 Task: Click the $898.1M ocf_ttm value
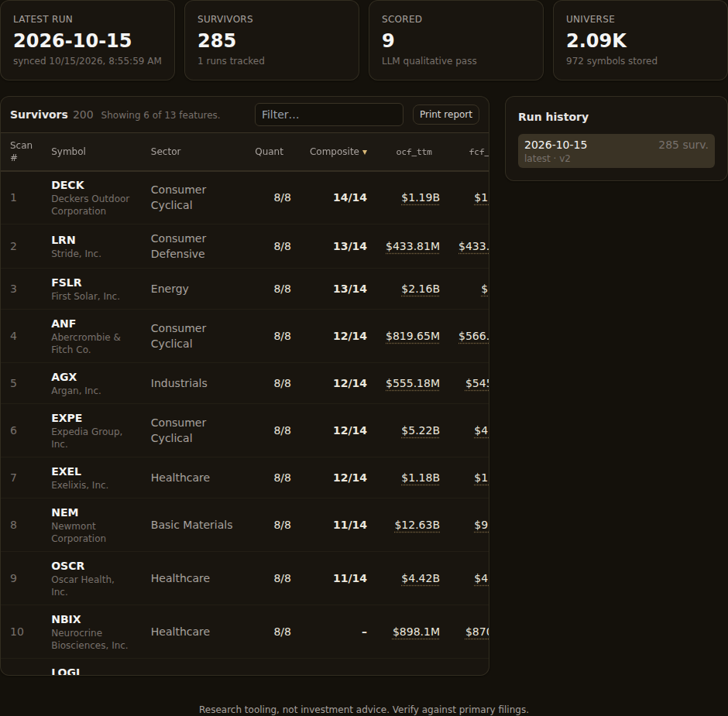[x=416, y=632]
